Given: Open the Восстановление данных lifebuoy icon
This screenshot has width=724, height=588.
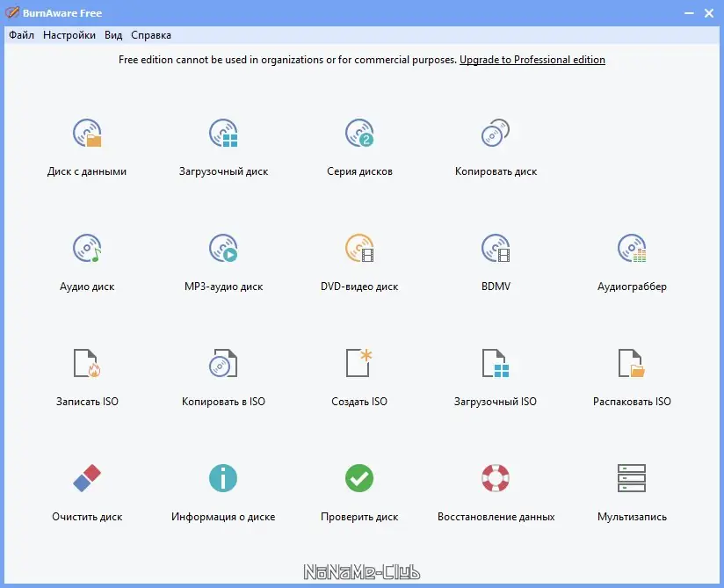Looking at the screenshot, I should 496,478.
